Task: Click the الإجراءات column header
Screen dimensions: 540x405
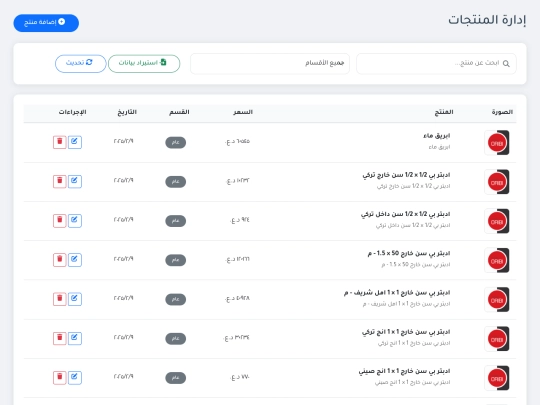Action: pyautogui.click(x=72, y=112)
